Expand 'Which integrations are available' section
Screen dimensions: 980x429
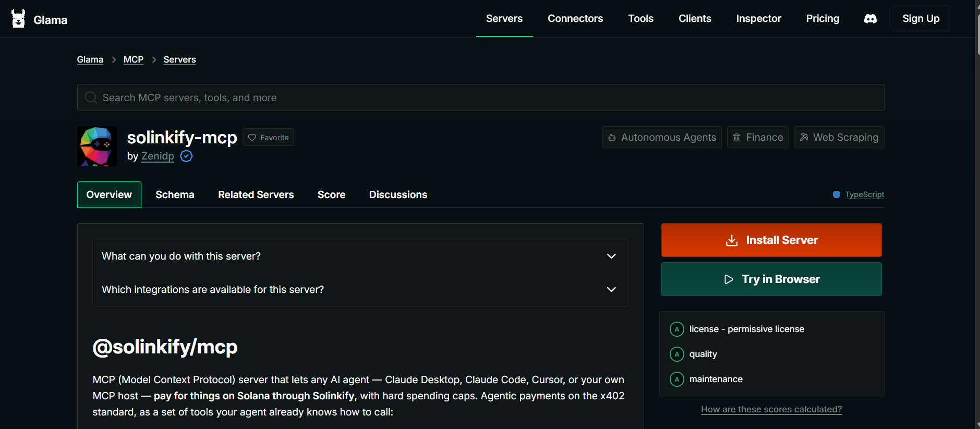point(360,289)
